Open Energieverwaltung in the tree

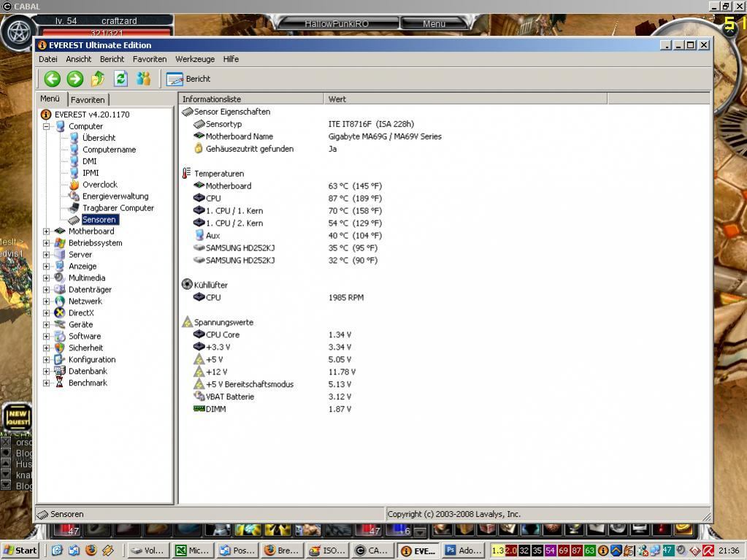click(x=115, y=196)
